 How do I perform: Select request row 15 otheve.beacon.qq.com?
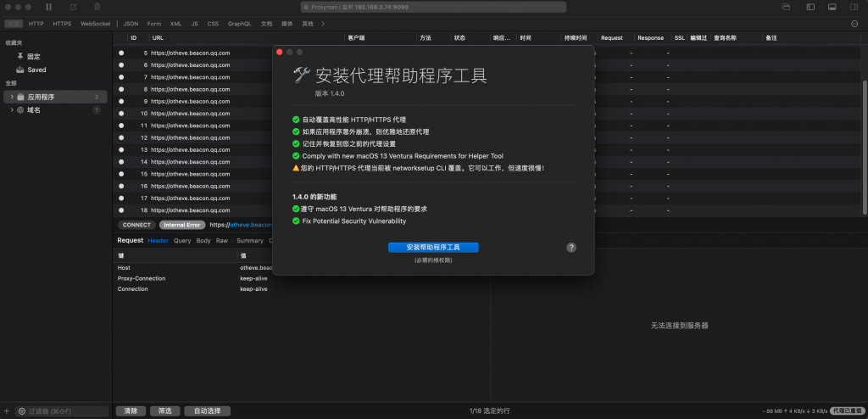(194, 174)
